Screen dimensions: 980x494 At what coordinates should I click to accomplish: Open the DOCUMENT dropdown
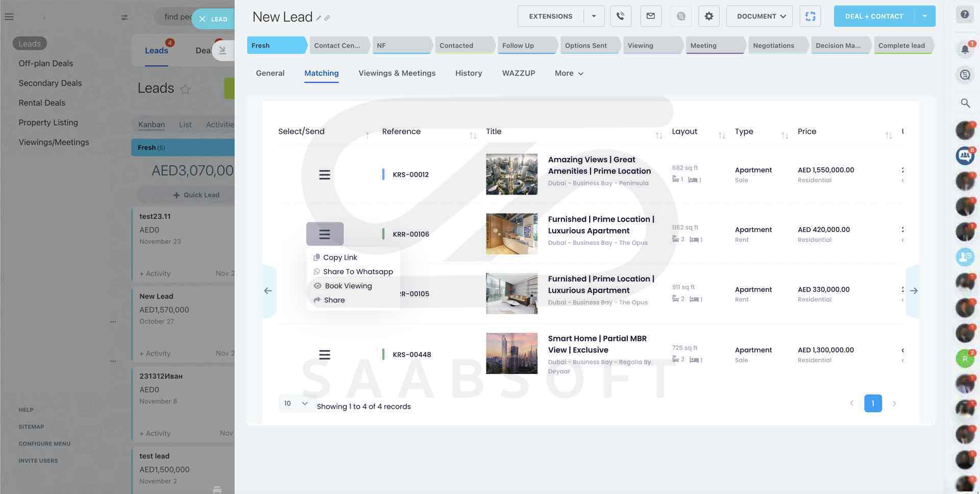point(759,16)
